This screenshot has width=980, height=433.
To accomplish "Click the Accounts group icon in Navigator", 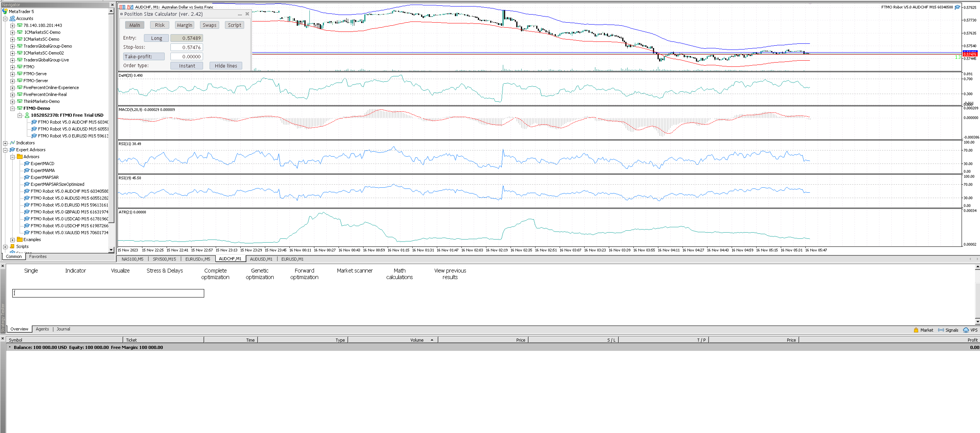I will [12, 18].
